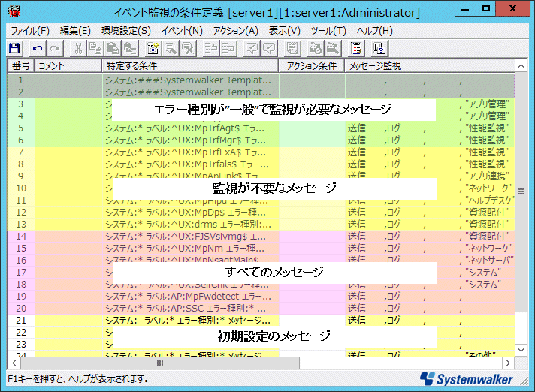Open the ファイル(F) menu
535x392 pixels.
(29, 31)
